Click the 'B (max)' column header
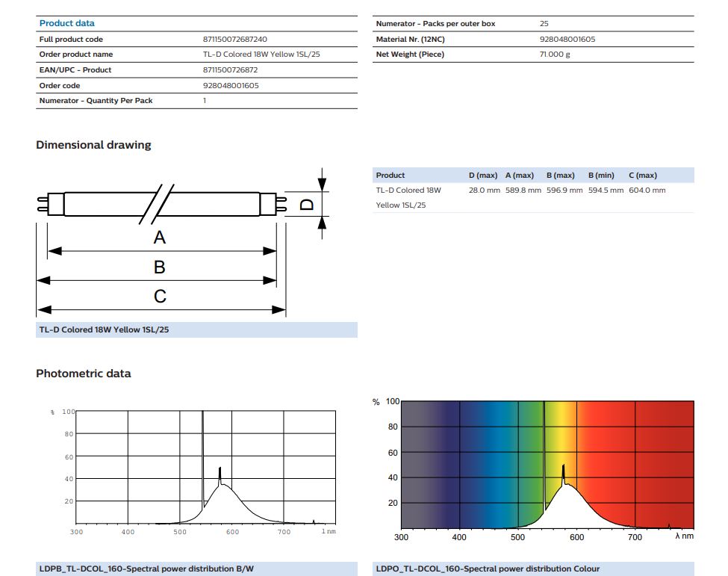Screen dimensions: 728x576 [561, 176]
